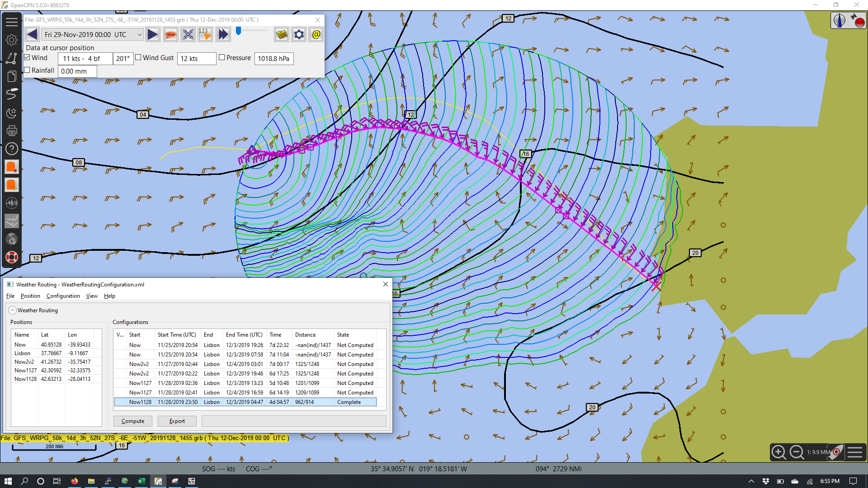Open the GRIB date-time dropdown
Screen dimensions: 868x488
tap(93, 34)
